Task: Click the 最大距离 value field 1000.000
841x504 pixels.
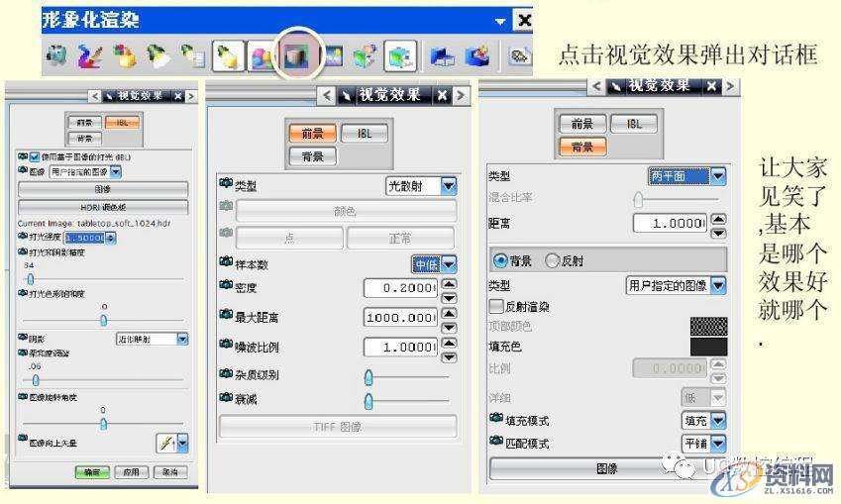Action: click(400, 318)
